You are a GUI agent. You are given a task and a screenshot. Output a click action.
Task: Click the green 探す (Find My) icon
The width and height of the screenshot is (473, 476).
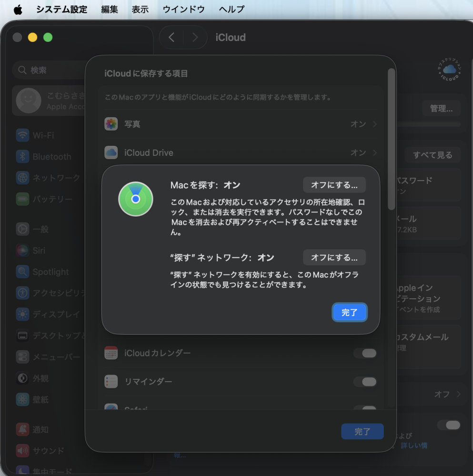[x=136, y=199]
